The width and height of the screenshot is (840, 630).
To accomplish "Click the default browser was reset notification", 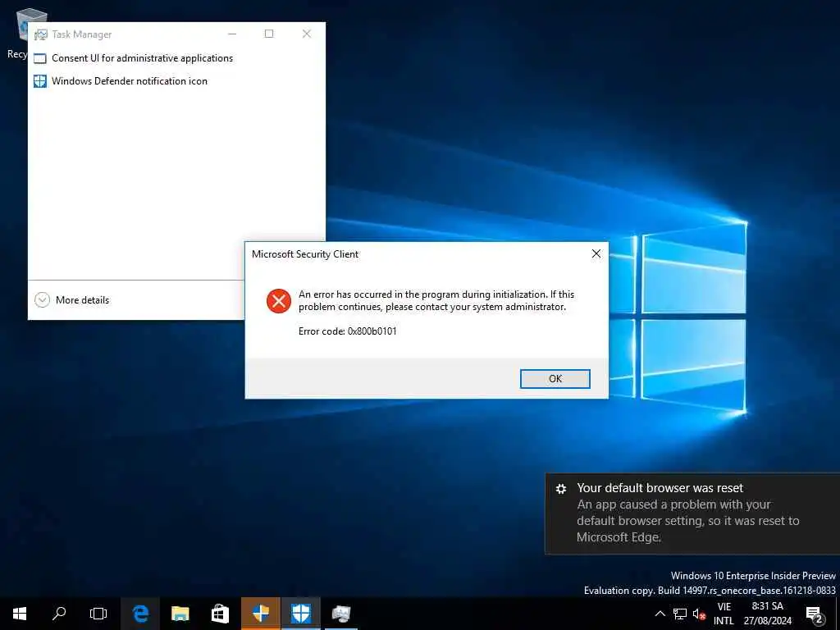I will coord(692,514).
